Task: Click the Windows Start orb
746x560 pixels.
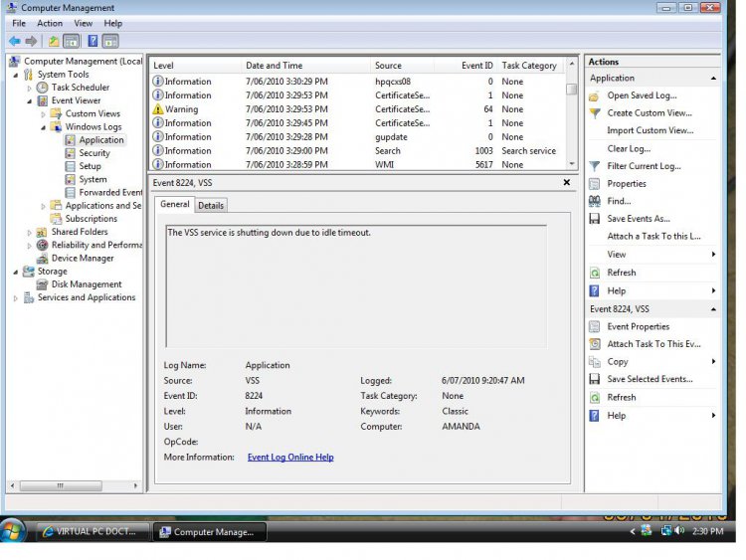Action: point(12,531)
